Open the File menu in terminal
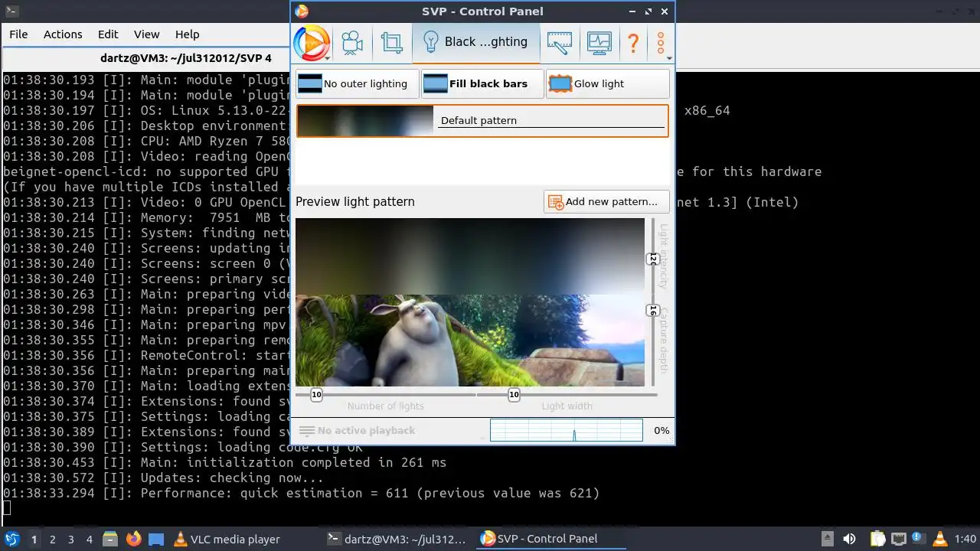The height and width of the screenshot is (551, 980). point(18,34)
